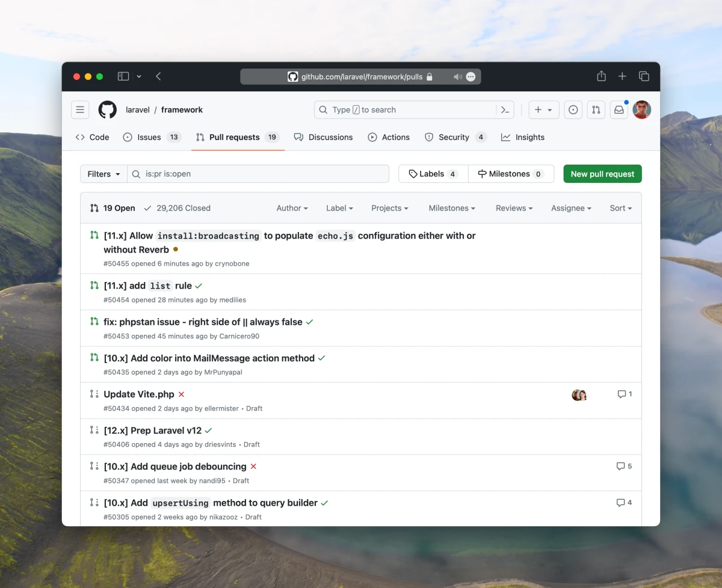The image size is (722, 588).
Task: Expand the Author filter
Action: coord(292,208)
